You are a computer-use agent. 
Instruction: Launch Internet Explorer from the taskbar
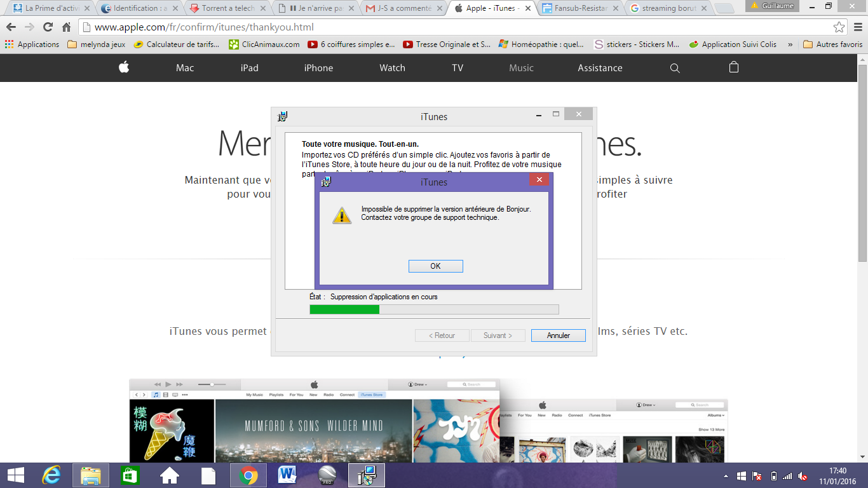point(51,475)
